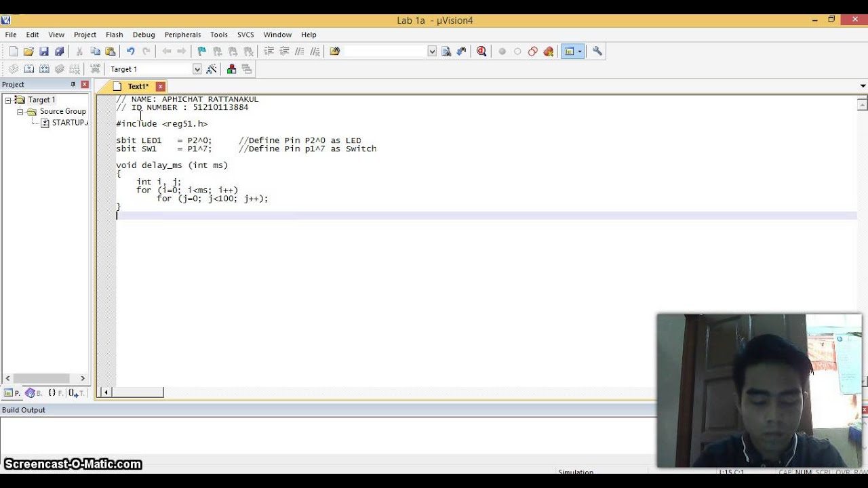The image size is (868, 488).
Task: Click the Indent selected text icon
Action: coord(269,52)
